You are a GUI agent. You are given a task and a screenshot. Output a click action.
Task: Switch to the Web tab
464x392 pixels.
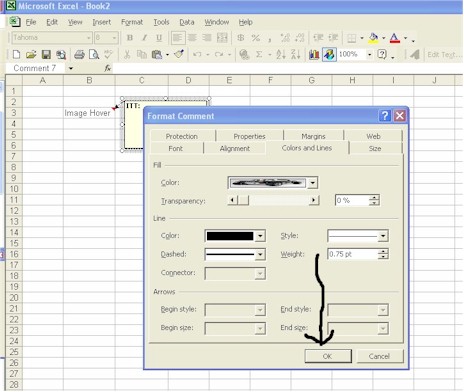tap(373, 136)
